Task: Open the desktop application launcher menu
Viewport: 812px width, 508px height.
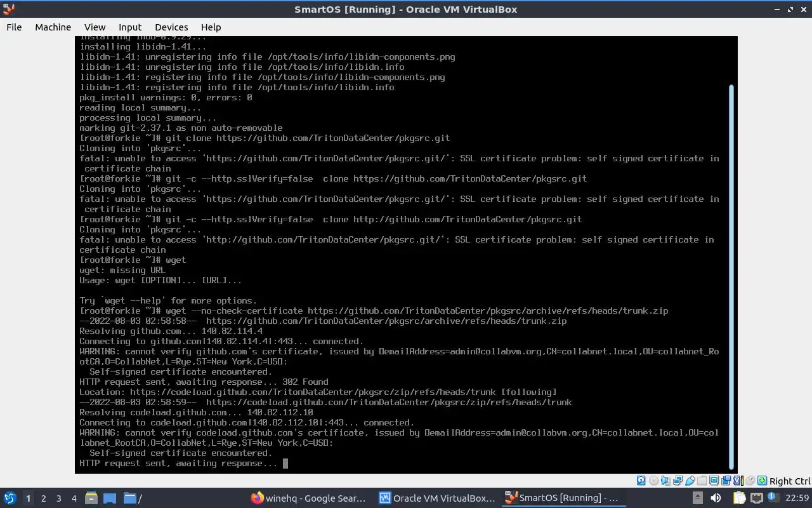Action: coord(10,498)
